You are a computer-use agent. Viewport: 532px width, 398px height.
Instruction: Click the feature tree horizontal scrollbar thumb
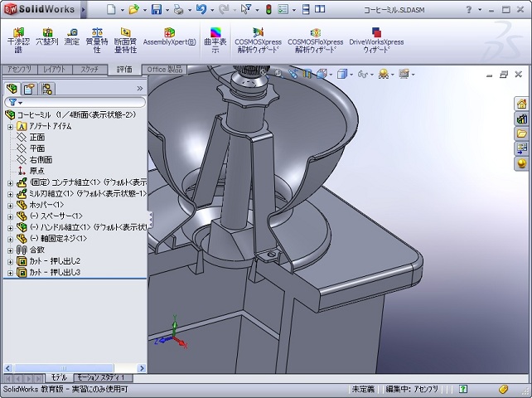pos(64,368)
